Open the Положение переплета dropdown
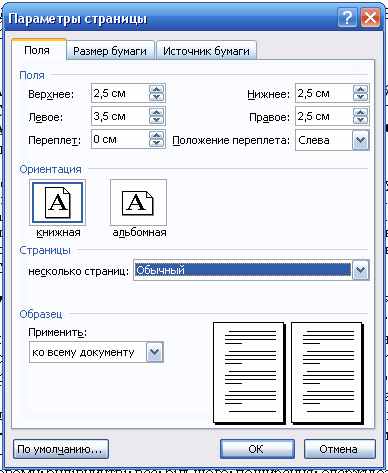 pyautogui.click(x=360, y=140)
